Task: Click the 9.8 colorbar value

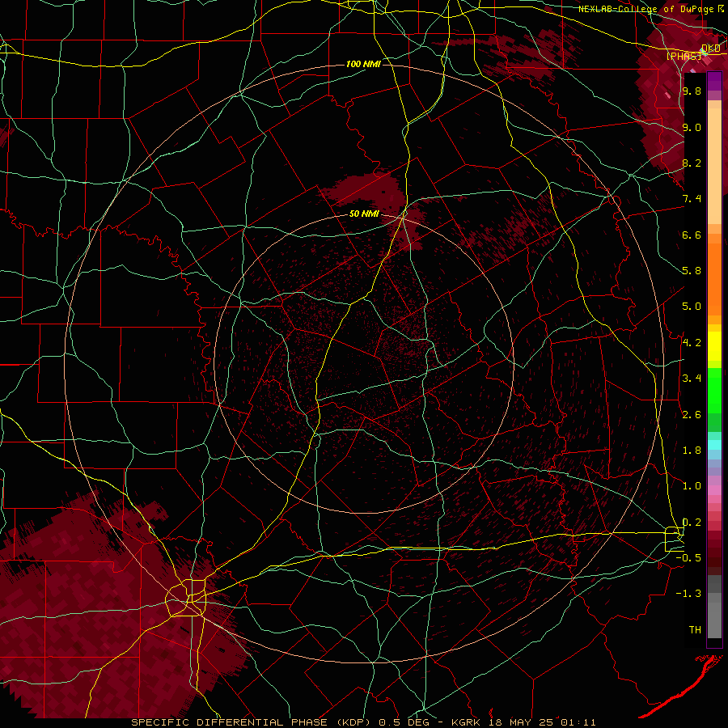Action: click(x=692, y=91)
